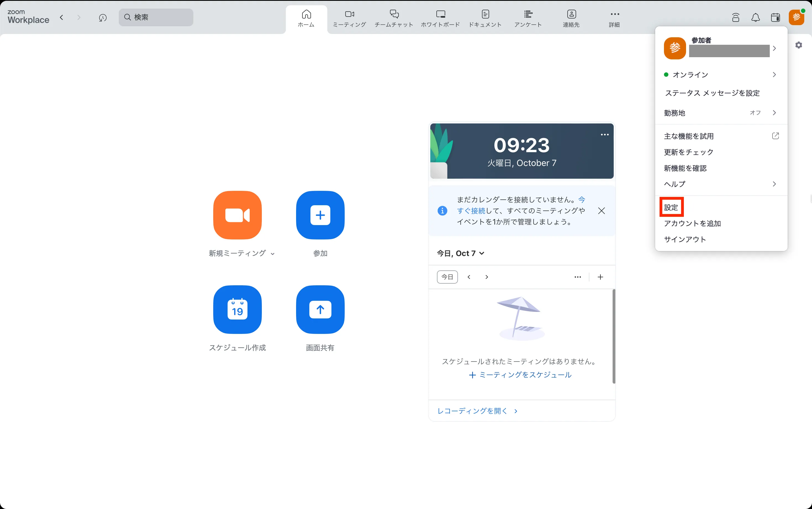Open the calendar icon in top bar
812x509 pixels.
coord(775,17)
